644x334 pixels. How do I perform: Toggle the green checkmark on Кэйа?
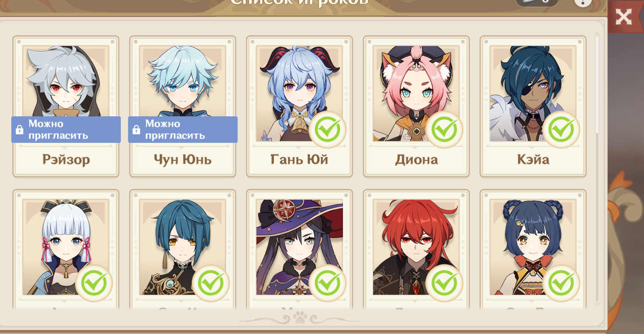(x=561, y=130)
